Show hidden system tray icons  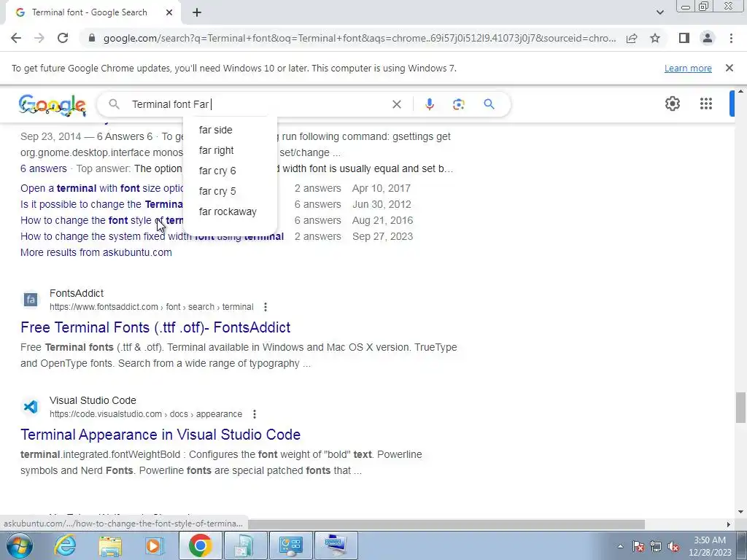tap(620, 546)
